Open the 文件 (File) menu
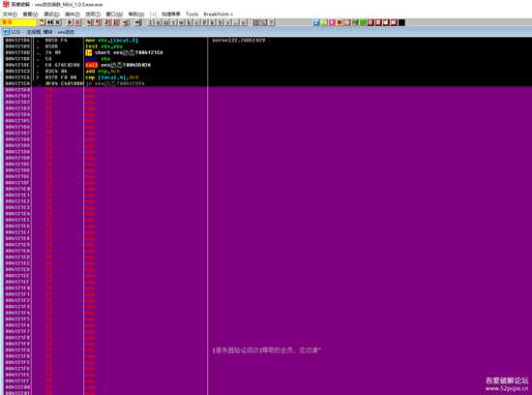The width and height of the screenshot is (532, 395). tap(10, 14)
